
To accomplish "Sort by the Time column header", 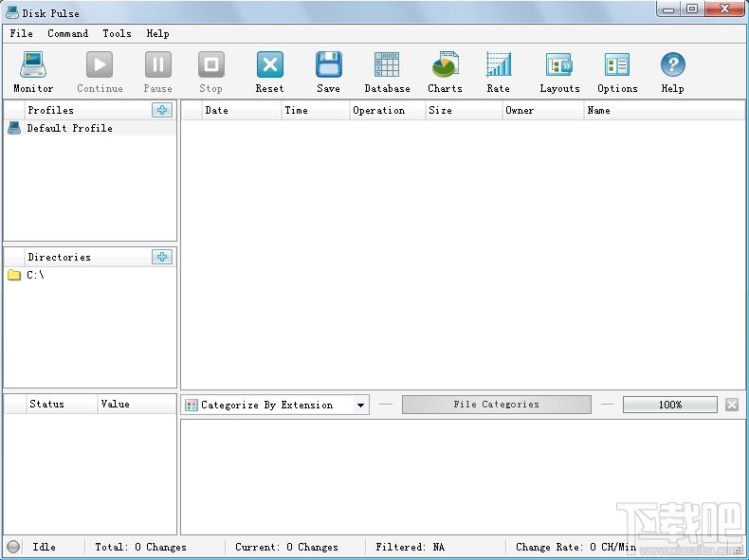I will tap(316, 110).
